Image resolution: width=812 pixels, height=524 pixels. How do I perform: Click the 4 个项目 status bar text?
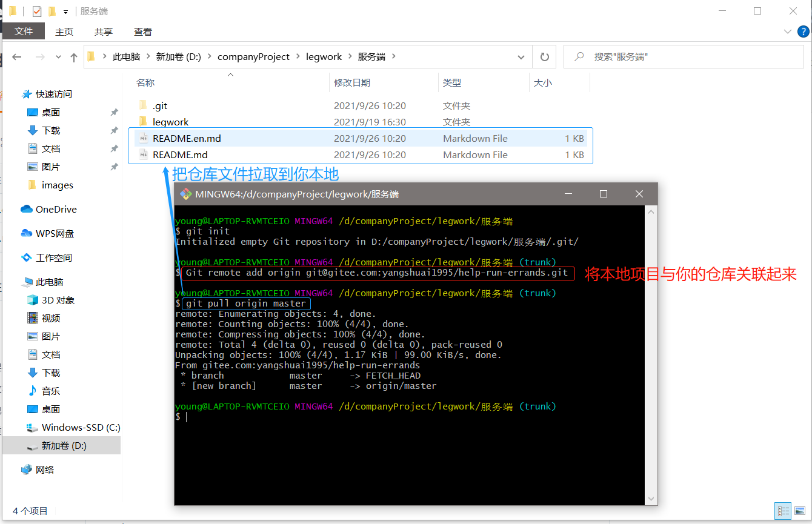30,511
